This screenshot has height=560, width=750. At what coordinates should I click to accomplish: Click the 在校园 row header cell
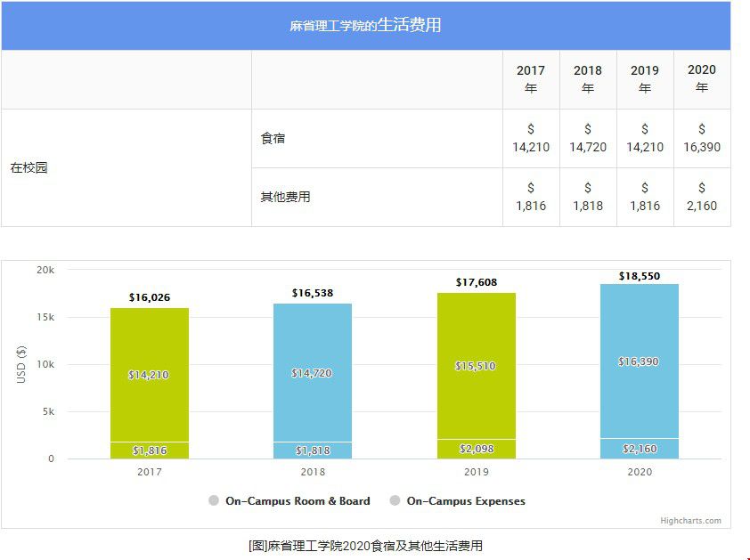click(126, 168)
